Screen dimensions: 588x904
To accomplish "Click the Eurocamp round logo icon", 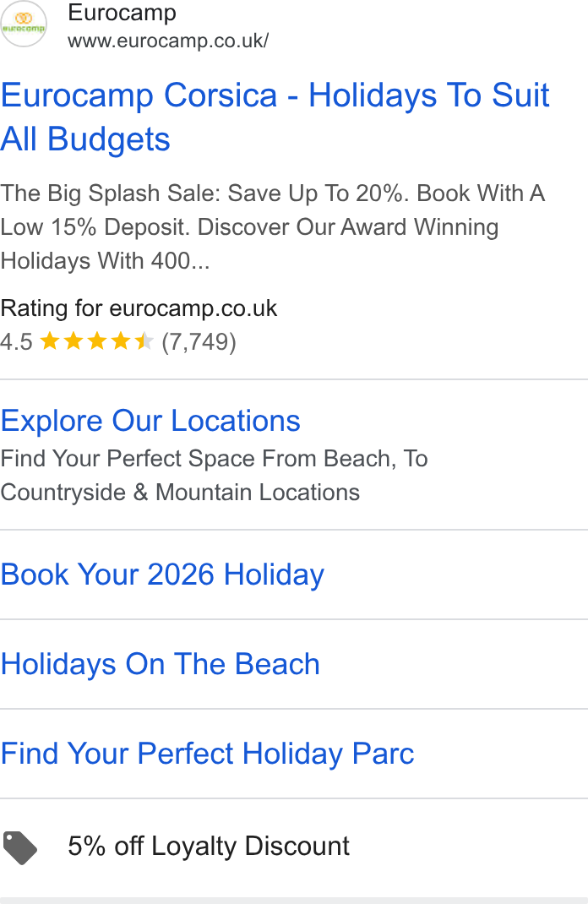I will click(x=23, y=24).
